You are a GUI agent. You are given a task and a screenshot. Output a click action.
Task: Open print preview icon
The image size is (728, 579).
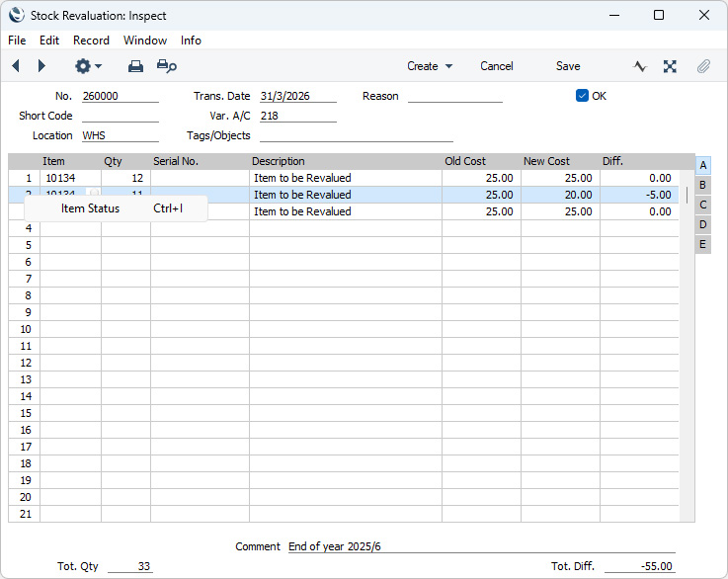click(x=166, y=66)
